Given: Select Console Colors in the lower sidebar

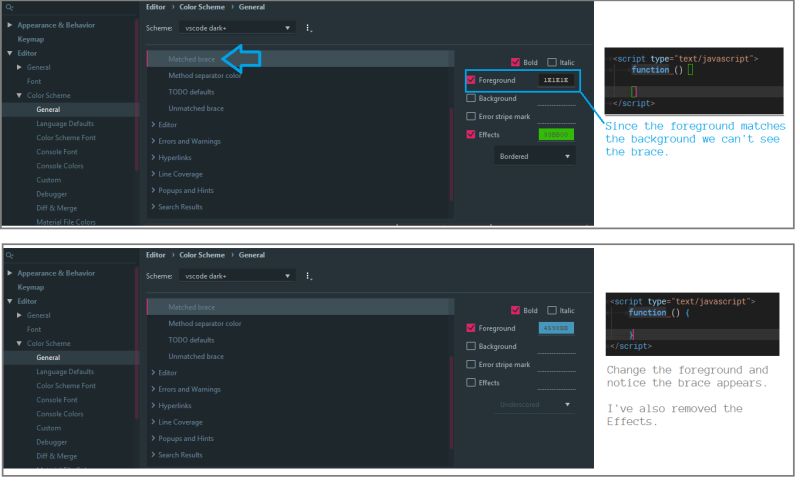Looking at the screenshot, I should tap(60, 414).
